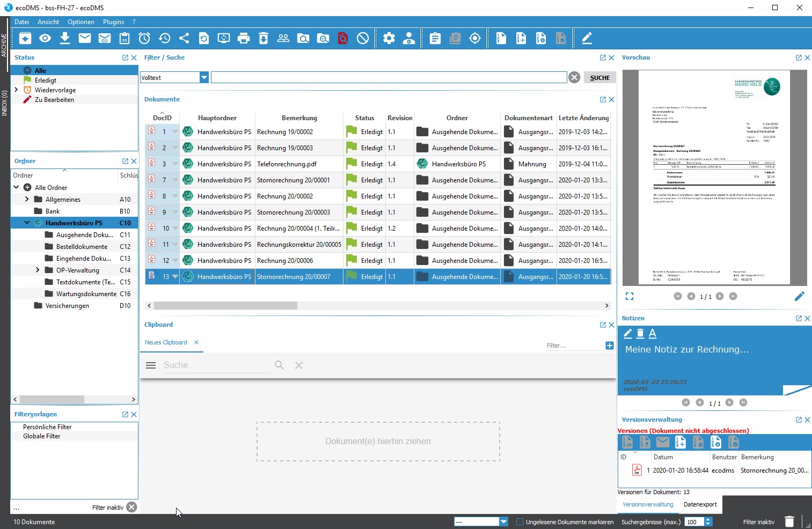Screen dimensions: 812x529
Task: Expand the Allgemeines folder
Action: [x=27, y=199]
